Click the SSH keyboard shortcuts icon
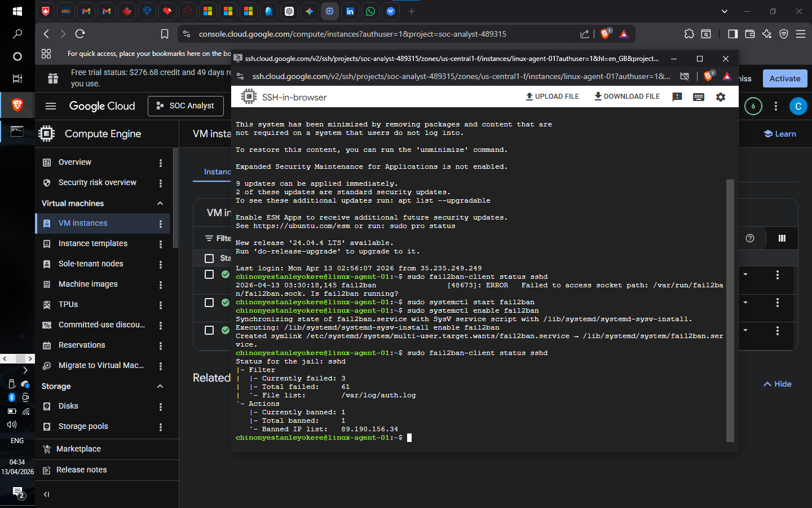The height and width of the screenshot is (508, 812). click(x=698, y=97)
